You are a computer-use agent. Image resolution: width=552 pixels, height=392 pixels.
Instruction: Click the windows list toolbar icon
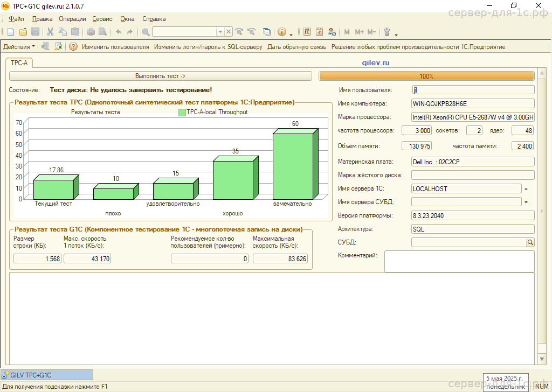coord(267,32)
